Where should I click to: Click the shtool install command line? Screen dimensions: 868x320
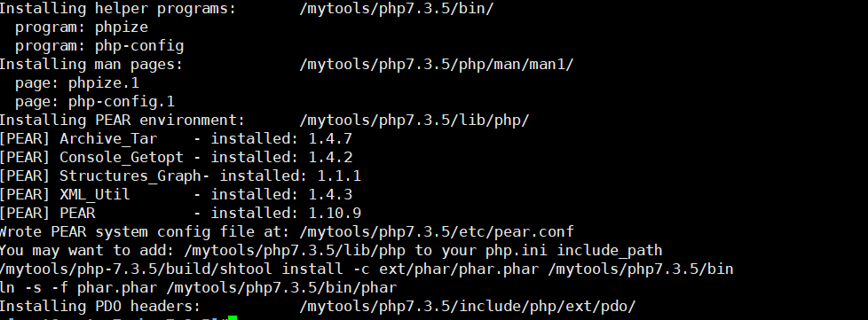(367, 269)
